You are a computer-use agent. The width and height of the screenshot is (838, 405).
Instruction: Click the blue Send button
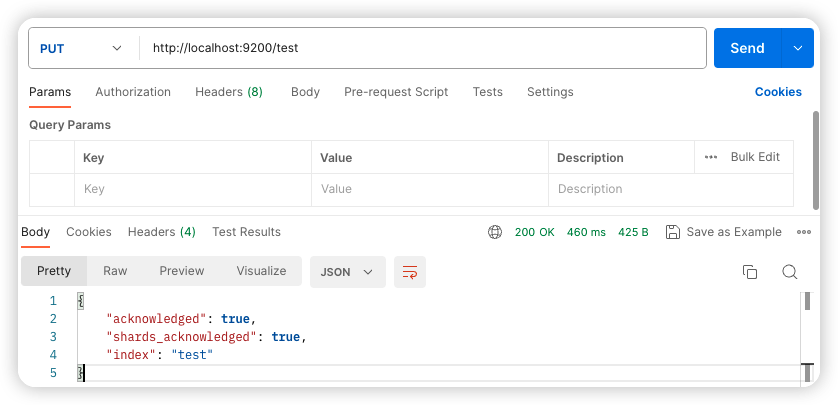tap(748, 48)
